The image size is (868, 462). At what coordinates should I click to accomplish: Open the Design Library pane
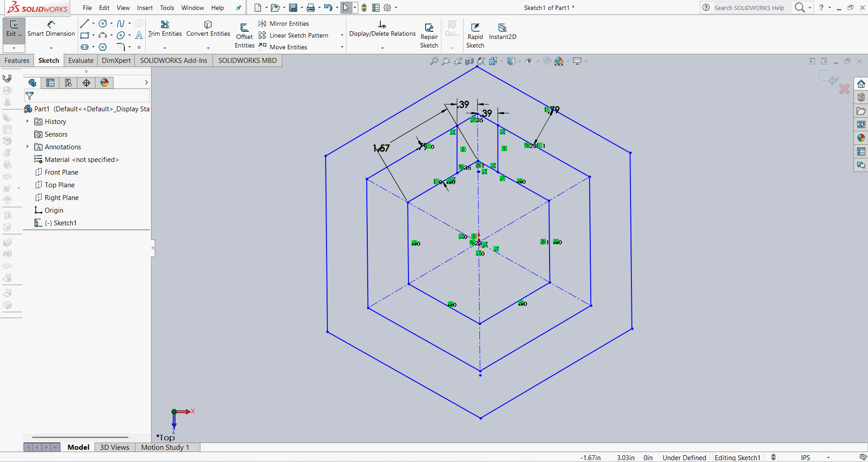[861, 97]
